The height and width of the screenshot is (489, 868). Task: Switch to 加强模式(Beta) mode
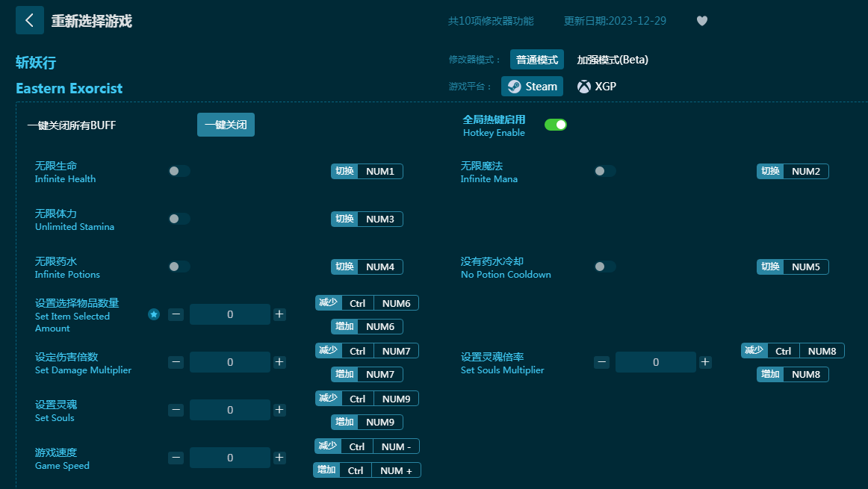pos(613,60)
